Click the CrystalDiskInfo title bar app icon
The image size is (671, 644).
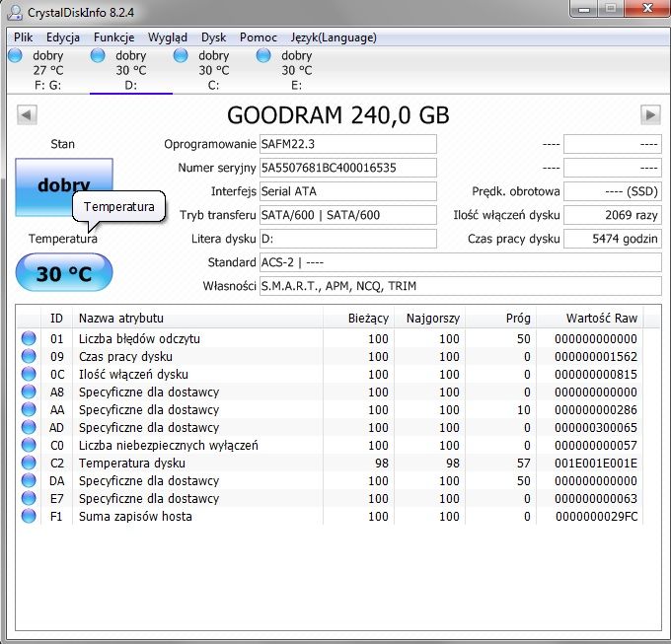[x=15, y=12]
